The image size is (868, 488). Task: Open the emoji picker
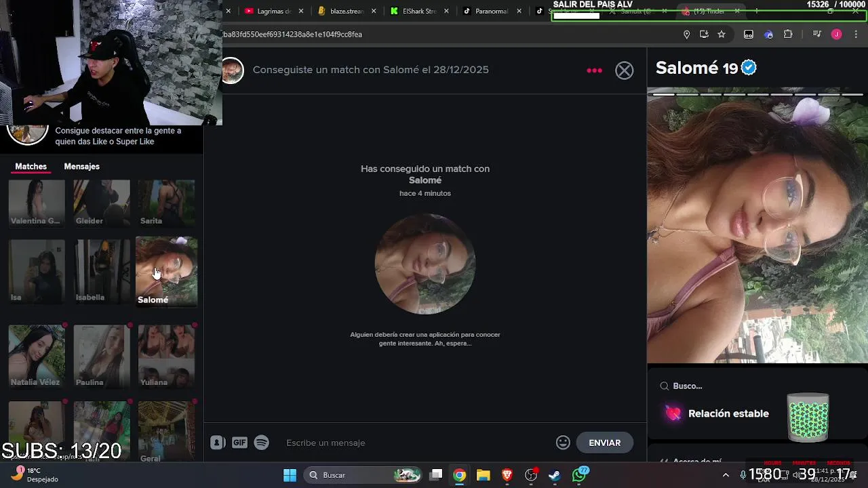[563, 443]
